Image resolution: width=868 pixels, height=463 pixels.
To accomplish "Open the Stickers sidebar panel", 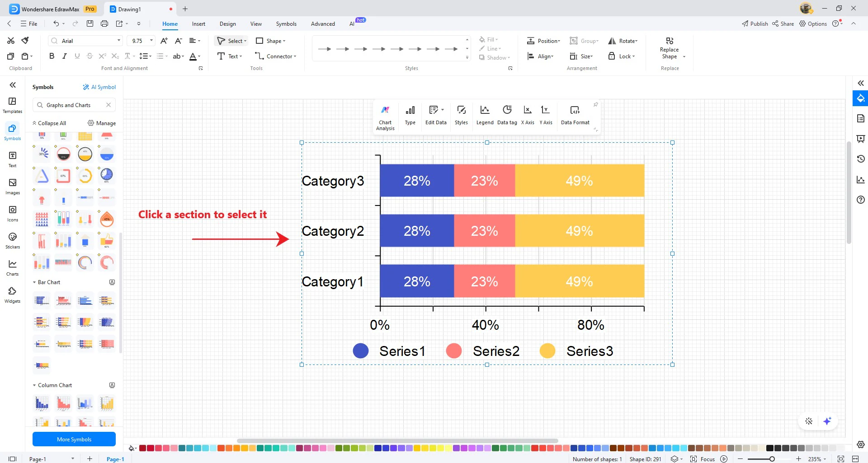I will pyautogui.click(x=13, y=240).
